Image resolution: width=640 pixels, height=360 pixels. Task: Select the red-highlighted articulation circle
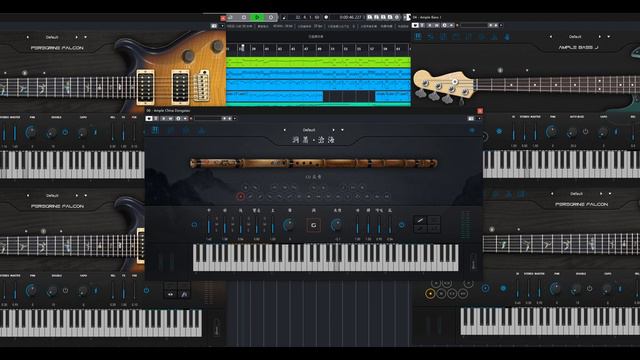tap(241, 196)
